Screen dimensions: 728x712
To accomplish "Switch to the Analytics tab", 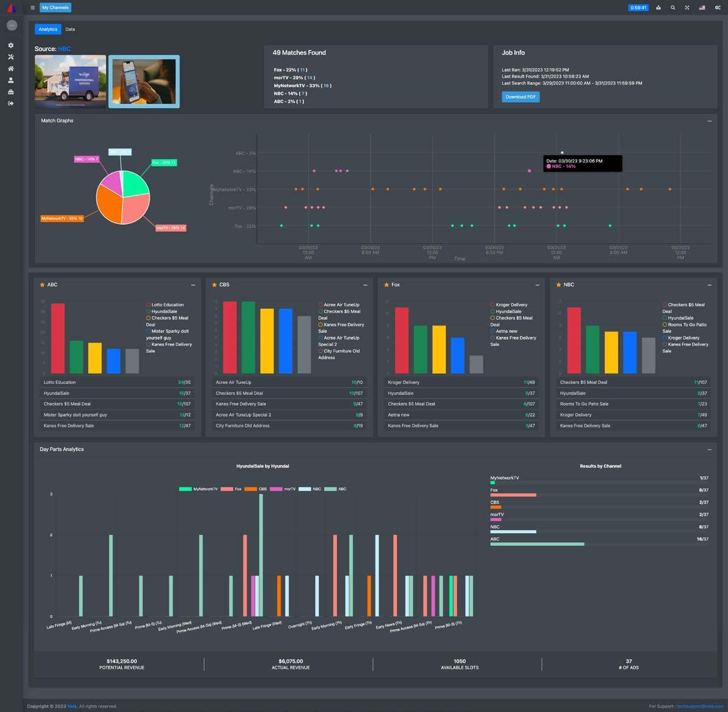I will [x=48, y=29].
